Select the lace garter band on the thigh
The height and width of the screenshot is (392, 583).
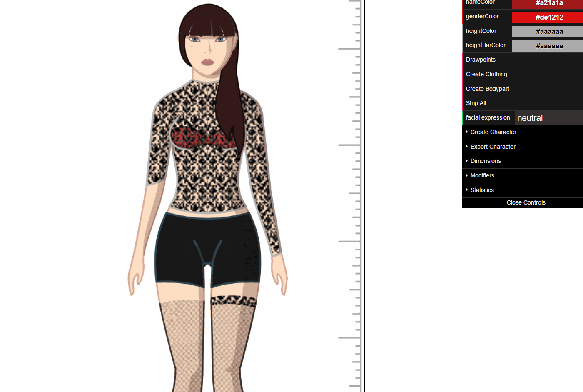point(233,300)
